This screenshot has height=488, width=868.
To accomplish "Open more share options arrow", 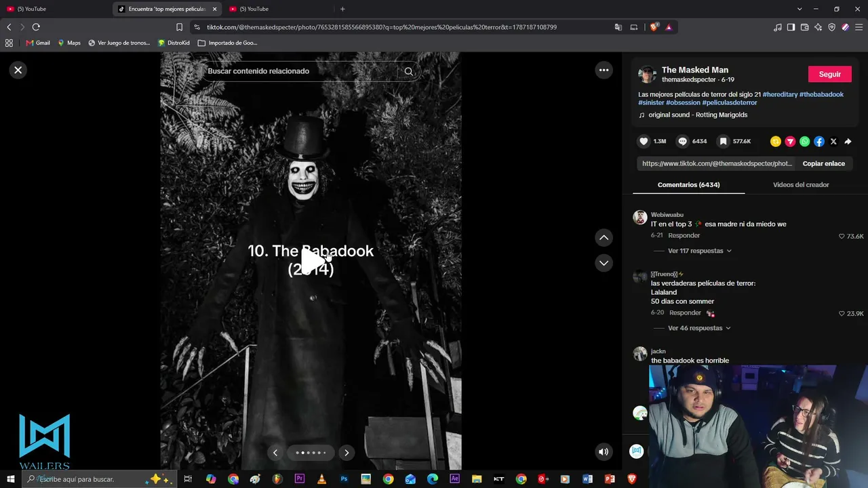I will (x=848, y=142).
